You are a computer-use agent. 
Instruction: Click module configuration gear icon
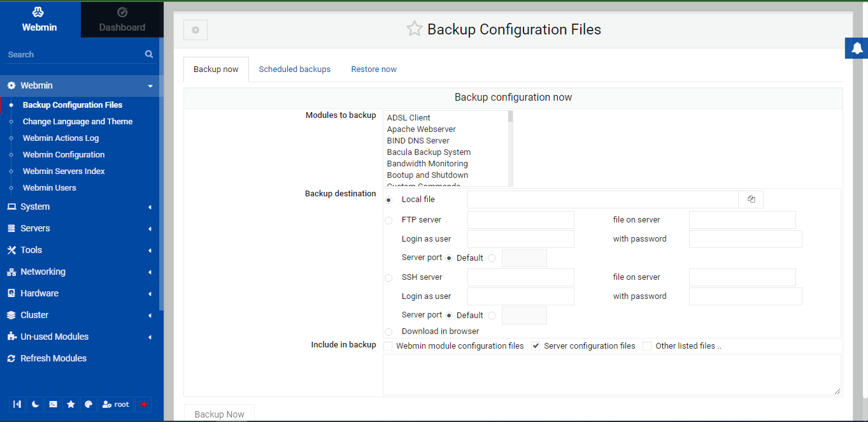196,30
